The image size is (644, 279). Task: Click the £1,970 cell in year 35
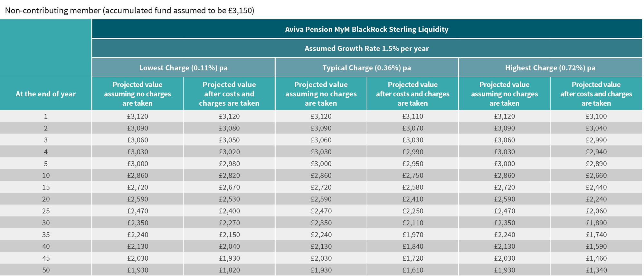point(412,235)
